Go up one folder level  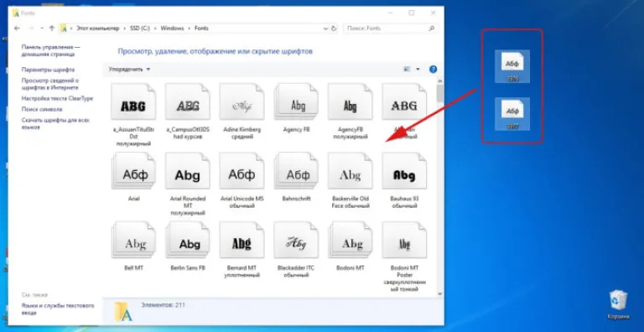click(x=52, y=29)
